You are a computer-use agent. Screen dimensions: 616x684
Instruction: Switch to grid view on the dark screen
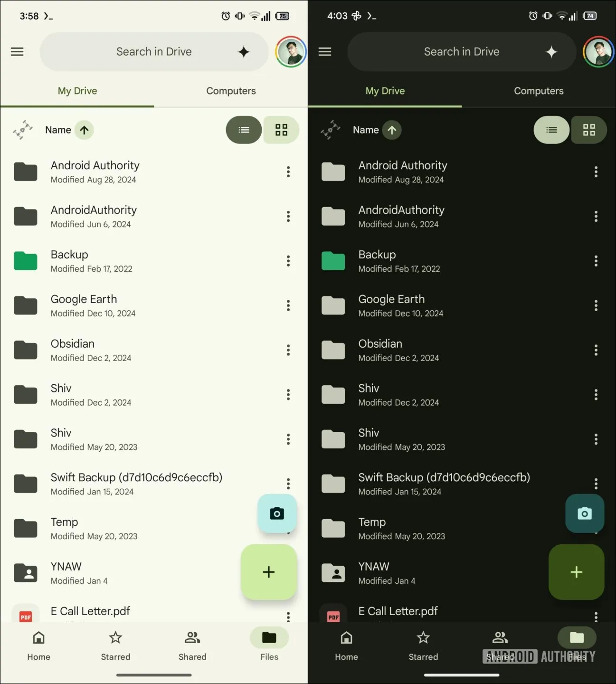point(589,130)
